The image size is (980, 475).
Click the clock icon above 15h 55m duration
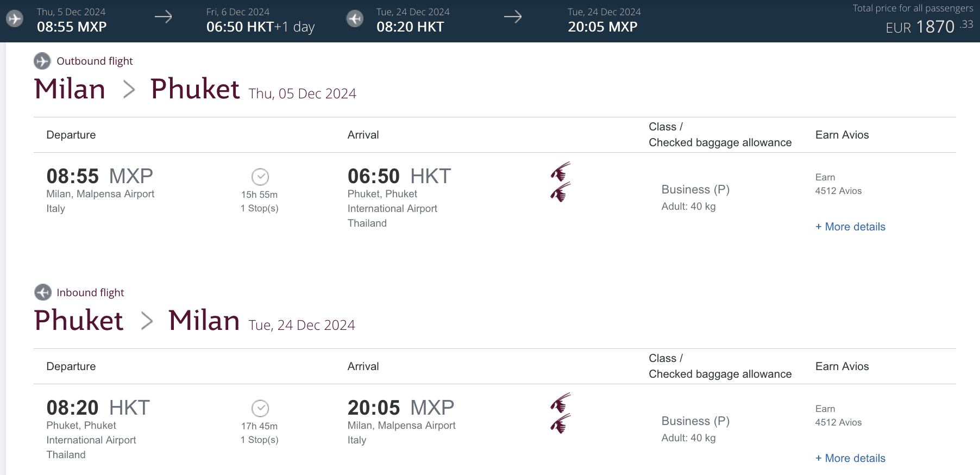(x=260, y=177)
